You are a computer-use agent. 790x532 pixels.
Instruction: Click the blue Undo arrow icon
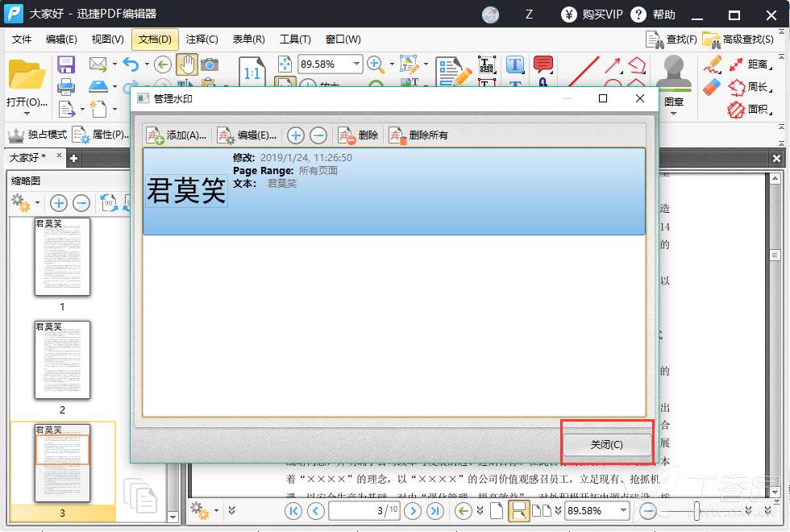131,64
